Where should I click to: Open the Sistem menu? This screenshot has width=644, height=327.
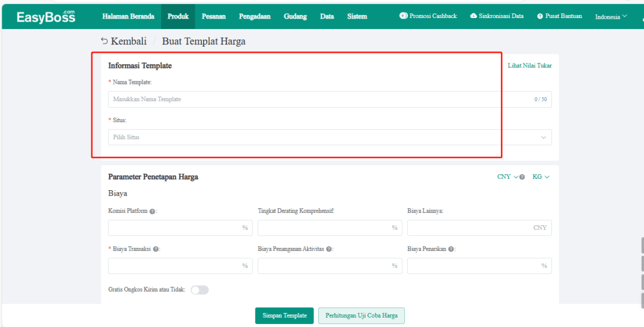357,16
